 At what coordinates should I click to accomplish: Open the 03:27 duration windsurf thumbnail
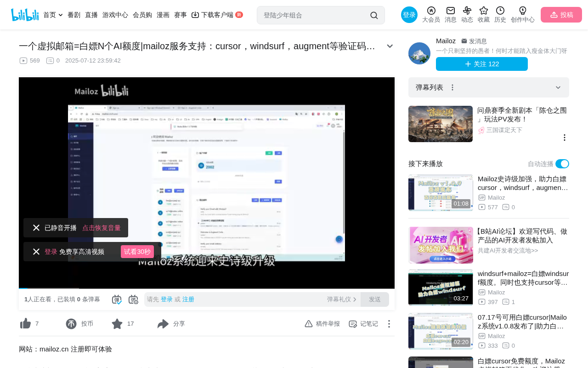tap(441, 287)
